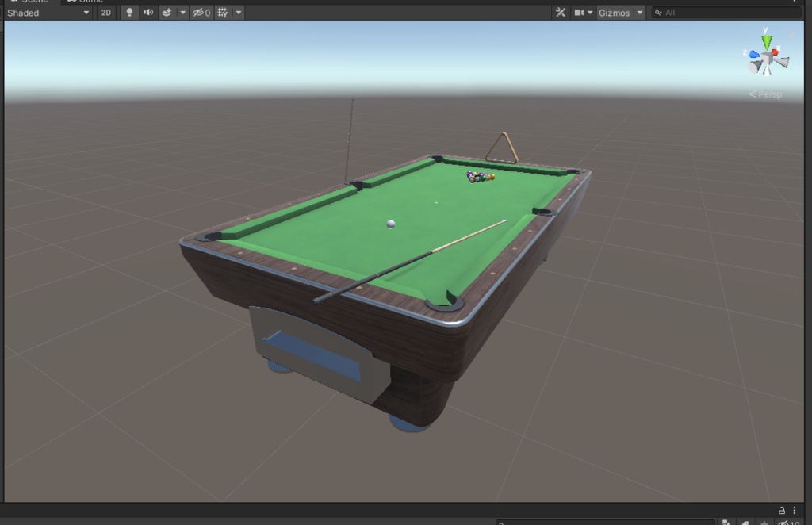Viewport: 812px width, 525px height.
Task: Expand the Gizmos dropdown arrow
Action: coord(639,12)
